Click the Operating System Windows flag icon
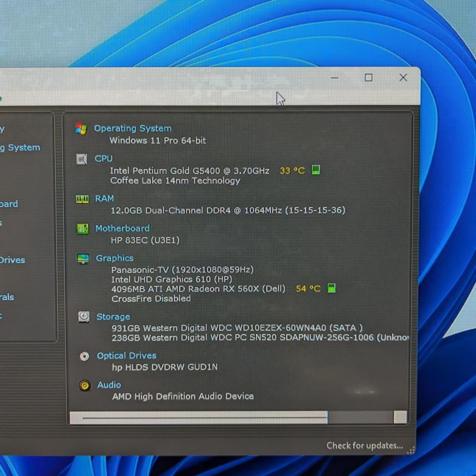The image size is (476, 476). 81,128
